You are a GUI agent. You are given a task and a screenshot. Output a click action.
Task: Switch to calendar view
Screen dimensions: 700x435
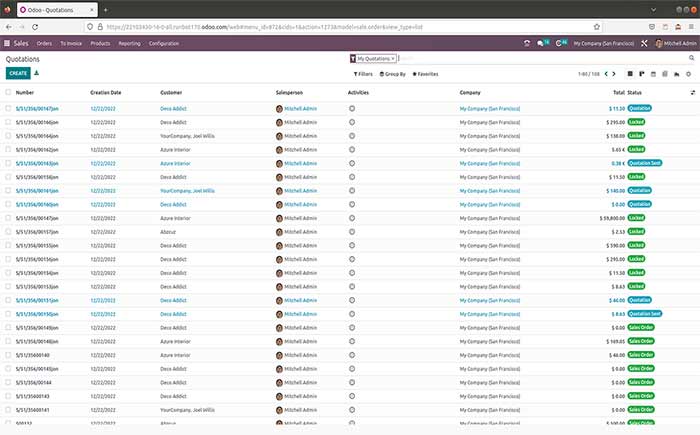coord(653,74)
